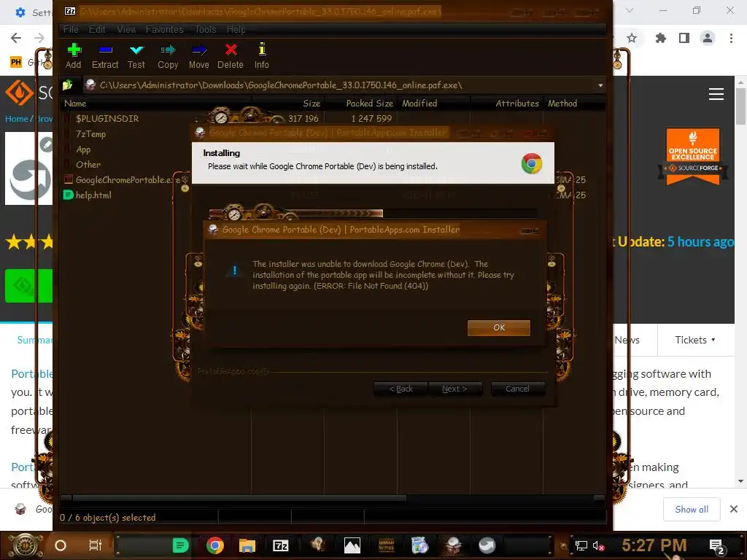Sort by the Modified column header
Image resolution: width=747 pixels, height=560 pixels.
click(x=434, y=104)
